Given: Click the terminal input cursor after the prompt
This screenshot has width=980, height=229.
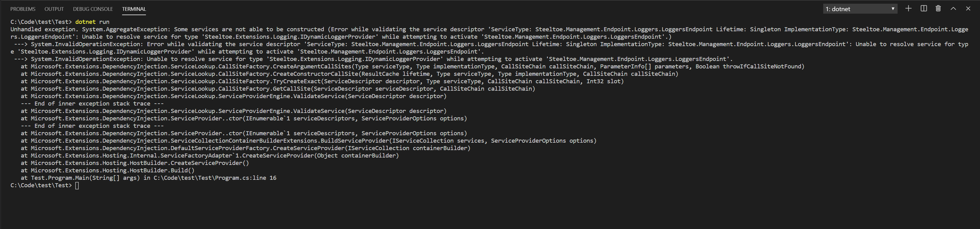Looking at the screenshot, I should (77, 185).
